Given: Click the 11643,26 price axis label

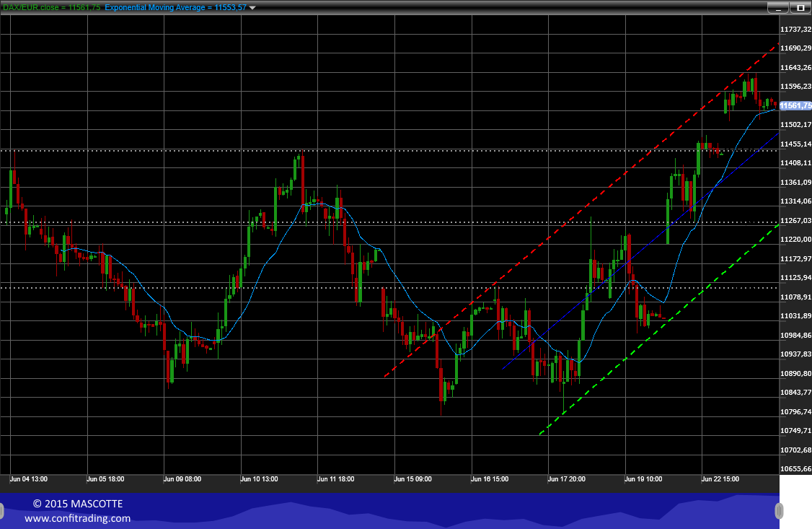Looking at the screenshot, I should coord(795,67).
